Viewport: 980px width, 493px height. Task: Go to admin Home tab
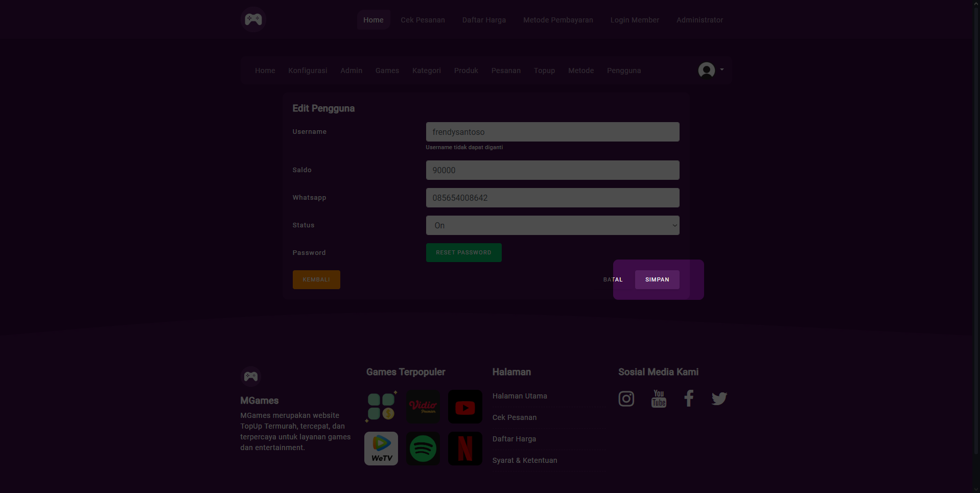click(265, 71)
